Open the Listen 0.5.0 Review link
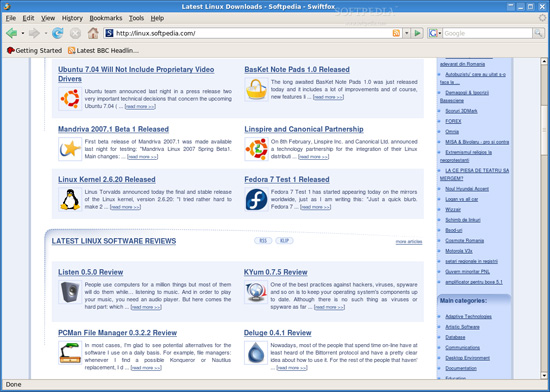The image size is (550, 392). [x=90, y=272]
